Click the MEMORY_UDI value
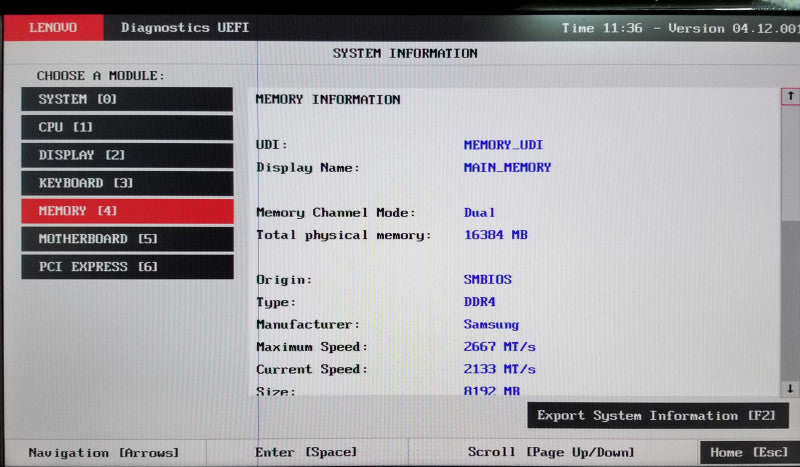 coord(503,145)
